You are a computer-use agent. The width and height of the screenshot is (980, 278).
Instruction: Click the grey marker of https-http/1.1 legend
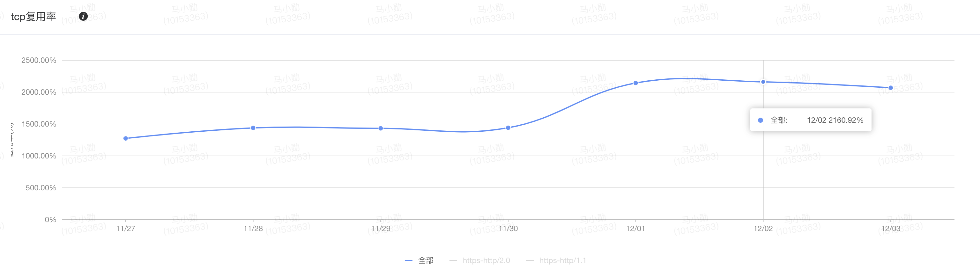[x=530, y=260]
